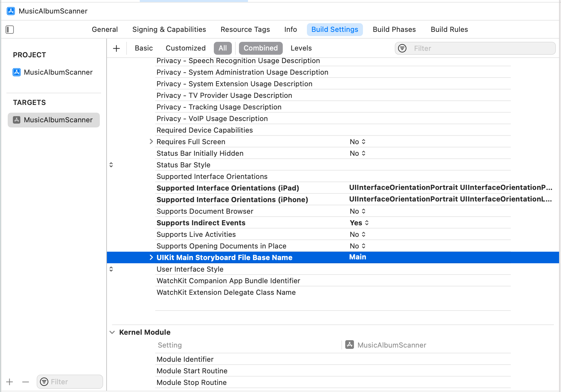
Task: Select Supported Interface Orientations (iPad) value
Action: (451, 188)
